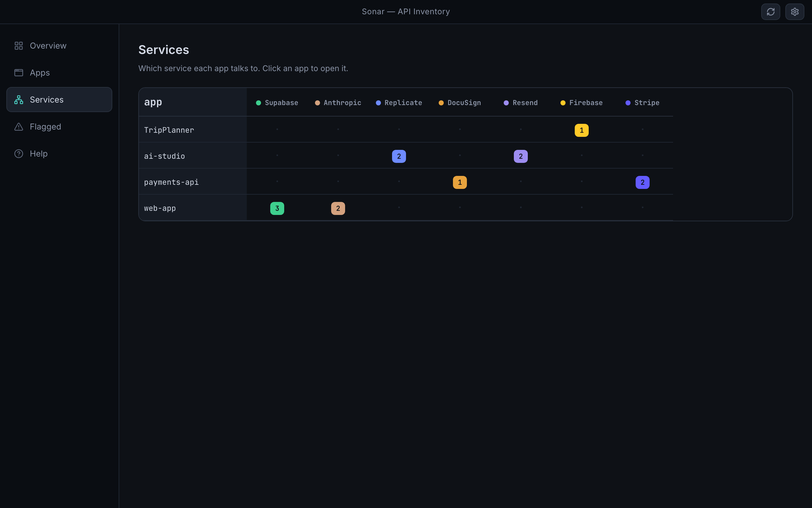Click the 'Which service each app talks to' description

243,69
